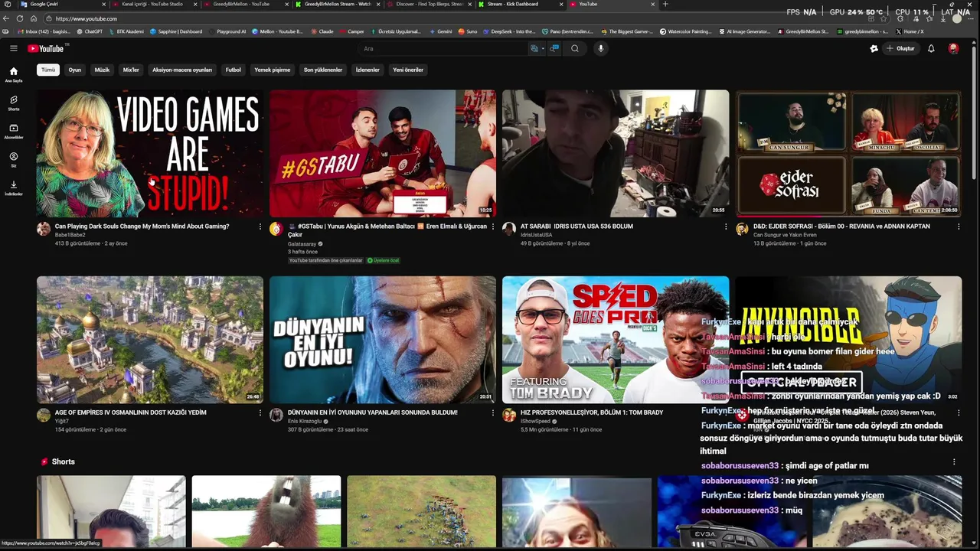Open Ana Sayfa home in sidebar

click(x=14, y=74)
